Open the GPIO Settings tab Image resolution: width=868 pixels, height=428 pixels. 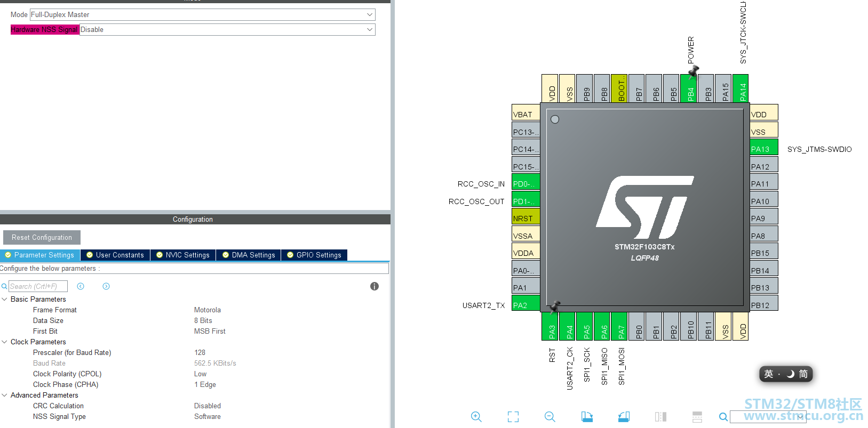314,255
